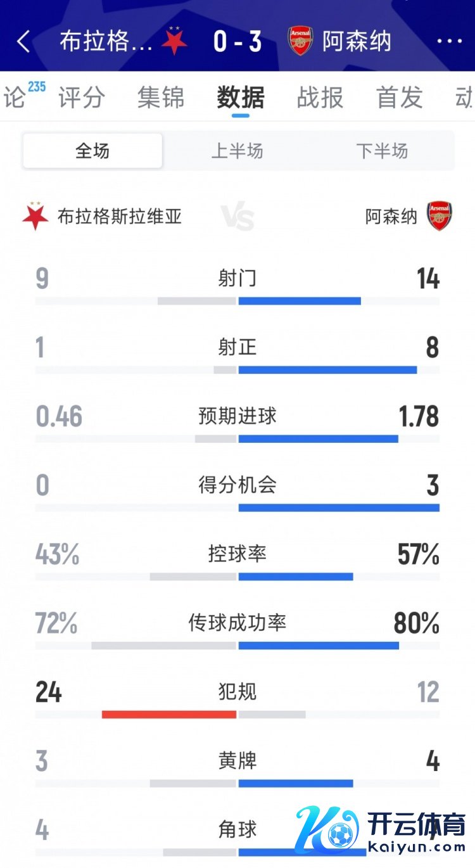Tap Slavia Prague star logo beside team name
475x868 pixels.
[x=35, y=216]
